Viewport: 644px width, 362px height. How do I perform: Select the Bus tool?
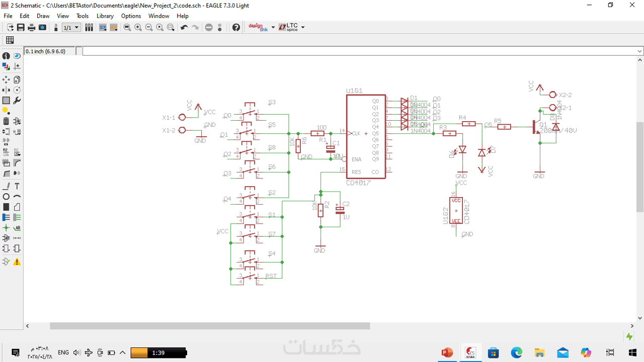(6, 217)
